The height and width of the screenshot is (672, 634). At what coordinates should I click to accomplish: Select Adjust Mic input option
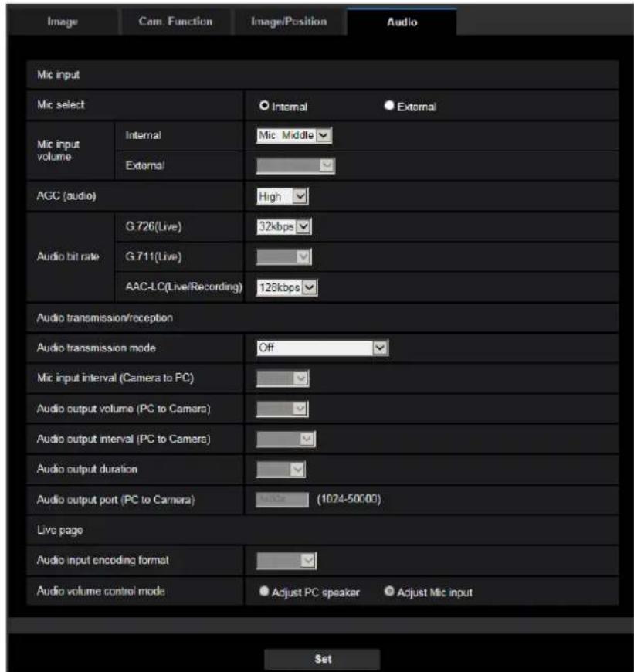tap(389, 592)
